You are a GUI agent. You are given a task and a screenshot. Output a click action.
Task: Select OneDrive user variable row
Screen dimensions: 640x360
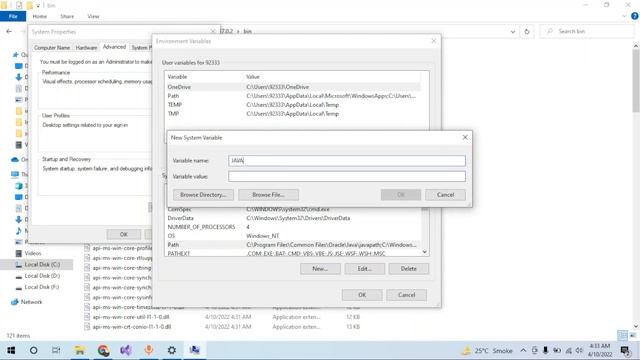293,87
